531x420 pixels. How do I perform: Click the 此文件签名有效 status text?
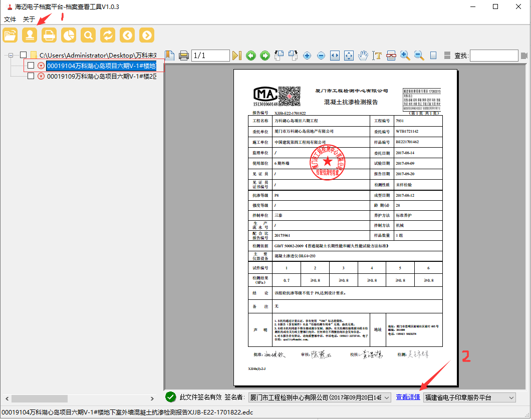[x=200, y=397]
